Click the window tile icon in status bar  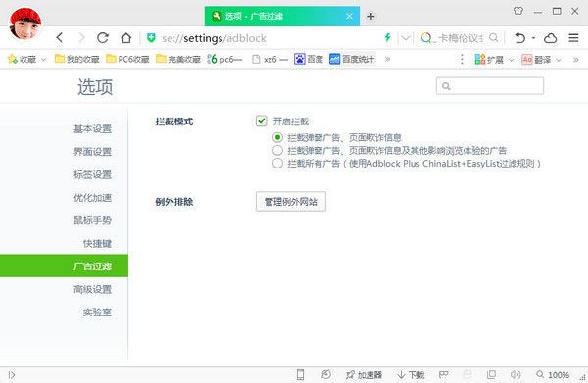491,374
